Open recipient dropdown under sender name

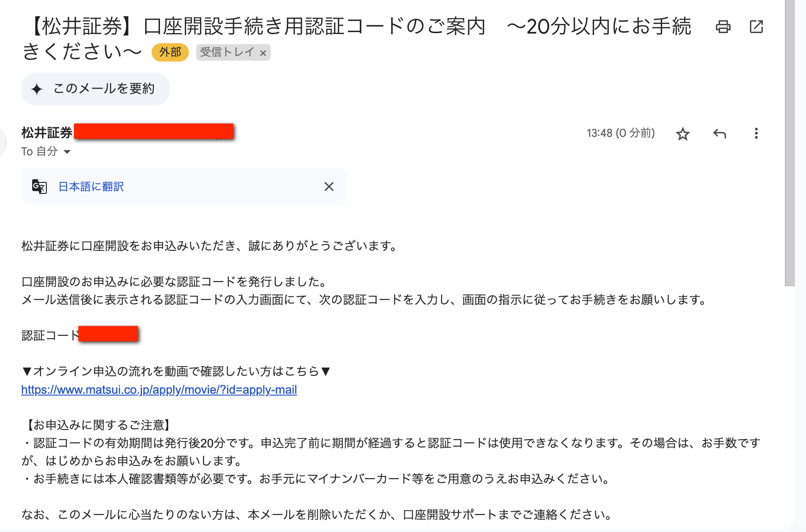point(67,152)
